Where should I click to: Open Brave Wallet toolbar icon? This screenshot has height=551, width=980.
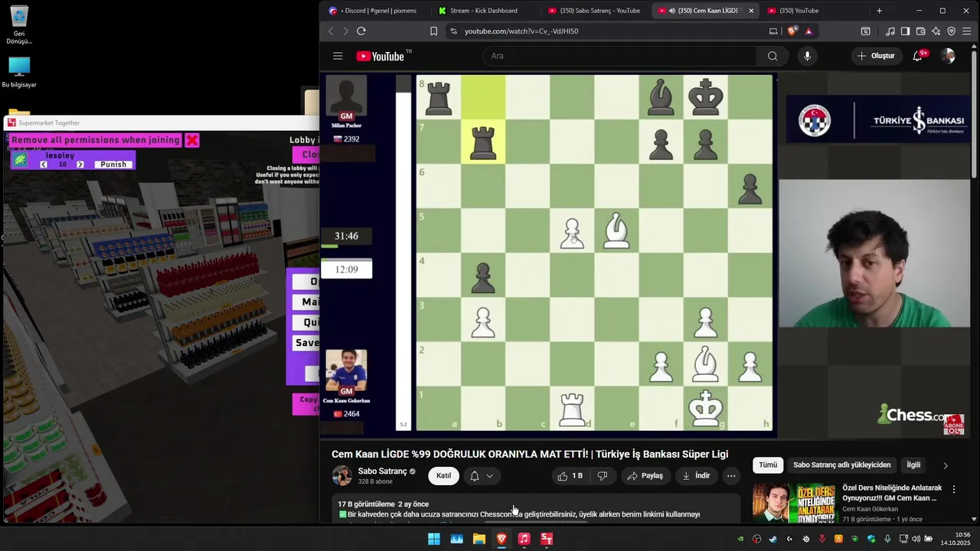920,31
